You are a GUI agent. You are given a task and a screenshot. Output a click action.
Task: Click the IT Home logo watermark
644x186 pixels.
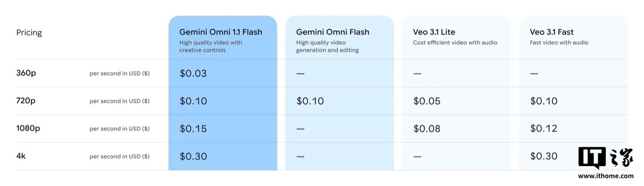click(605, 159)
